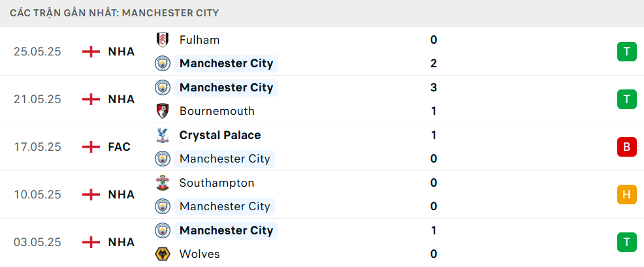This screenshot has height=267, width=644.
Task: Click green T badge for Fulham match
Action: click(626, 52)
